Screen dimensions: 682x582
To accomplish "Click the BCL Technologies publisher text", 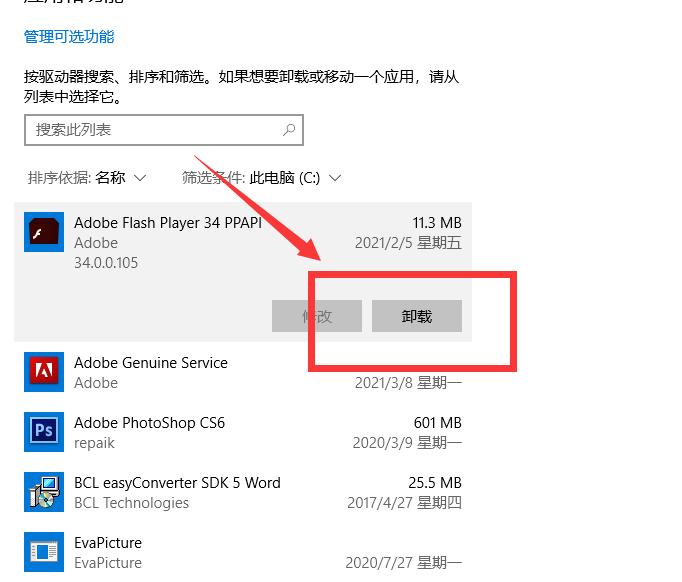I will (x=131, y=503).
